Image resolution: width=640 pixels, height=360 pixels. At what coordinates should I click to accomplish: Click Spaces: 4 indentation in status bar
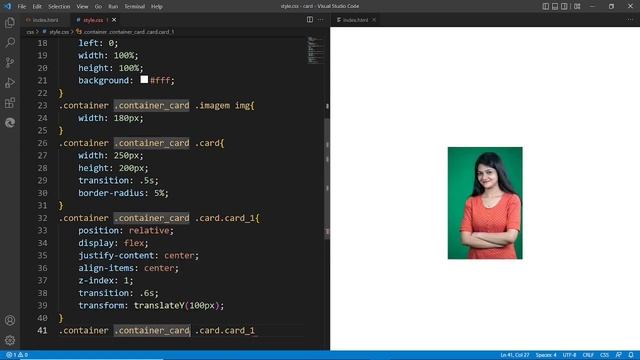coord(546,355)
